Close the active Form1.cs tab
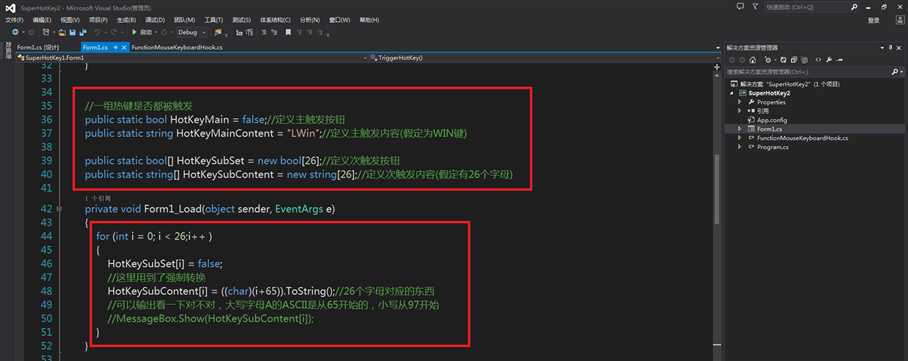This screenshot has height=361, width=908. [124, 48]
